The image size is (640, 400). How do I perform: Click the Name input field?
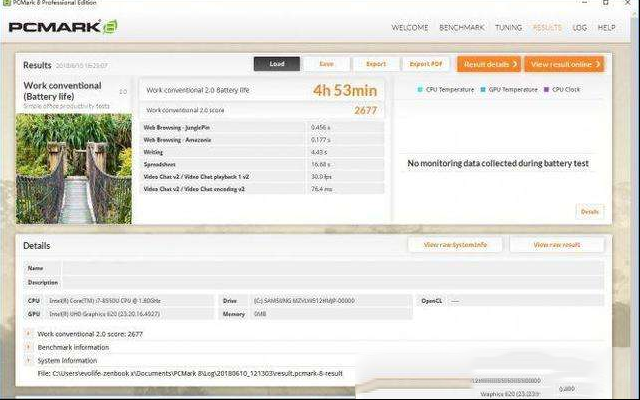[x=333, y=268]
